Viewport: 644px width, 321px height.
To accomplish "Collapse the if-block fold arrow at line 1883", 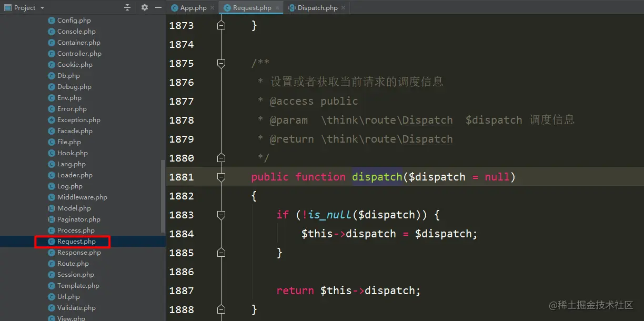I will point(221,215).
